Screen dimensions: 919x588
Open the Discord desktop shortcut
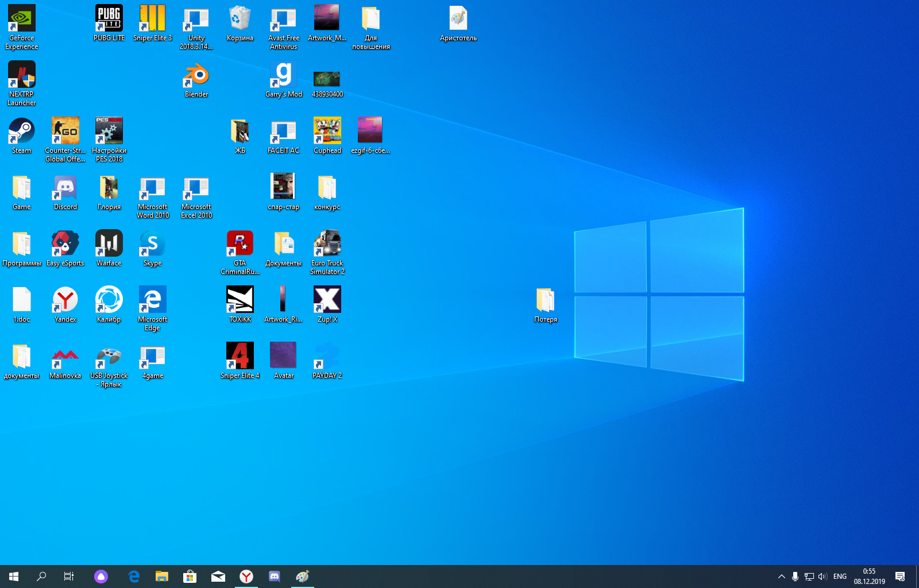[65, 192]
